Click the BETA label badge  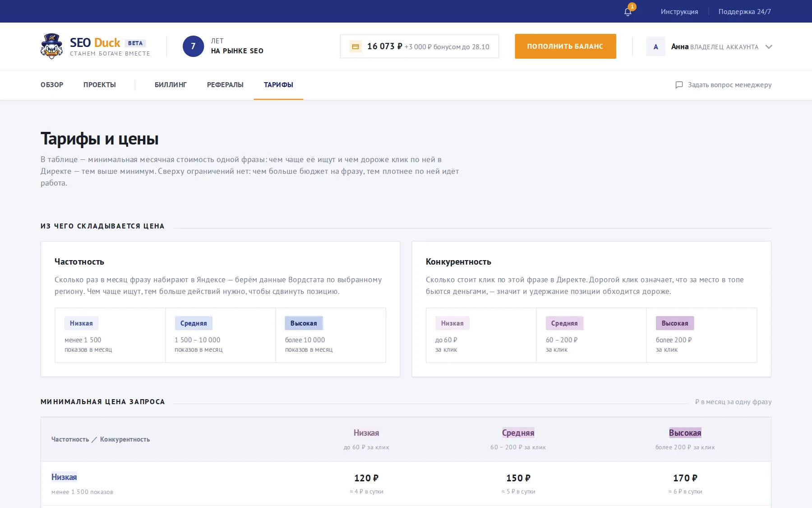tap(135, 43)
